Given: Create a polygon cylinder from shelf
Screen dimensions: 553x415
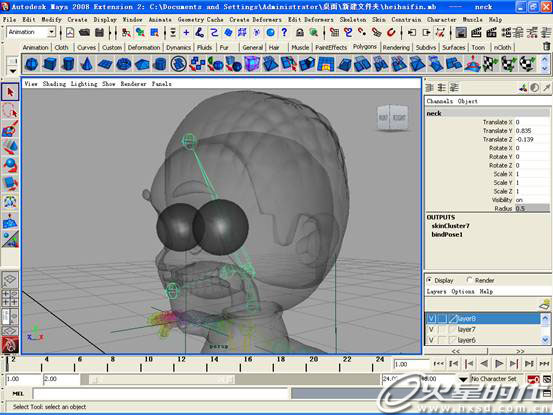Looking at the screenshot, I should click(x=68, y=64).
